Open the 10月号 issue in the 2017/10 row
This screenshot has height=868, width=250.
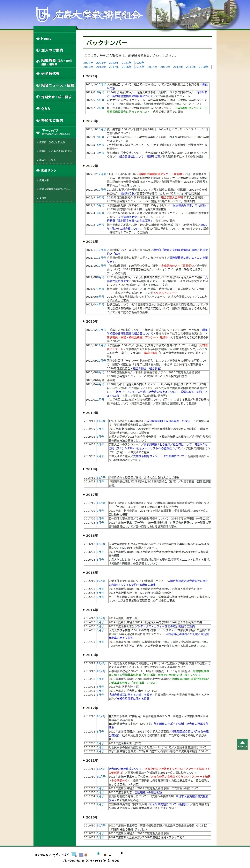coord(101,503)
